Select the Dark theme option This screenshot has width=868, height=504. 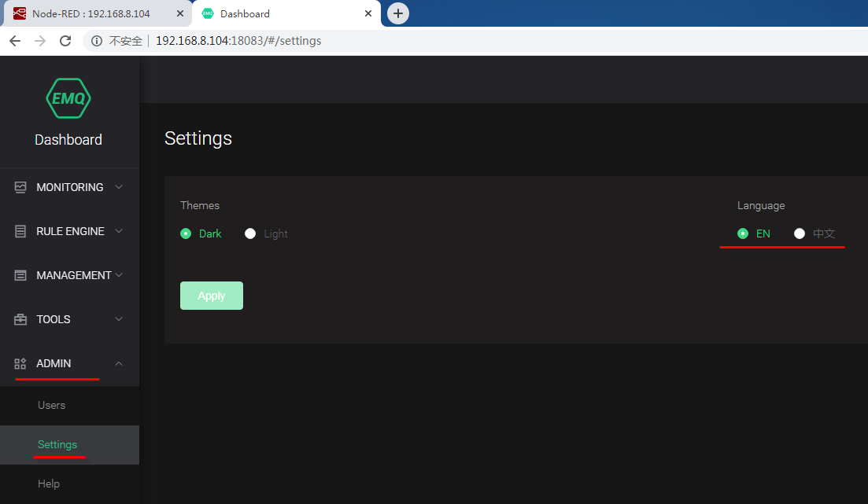pyautogui.click(x=186, y=234)
